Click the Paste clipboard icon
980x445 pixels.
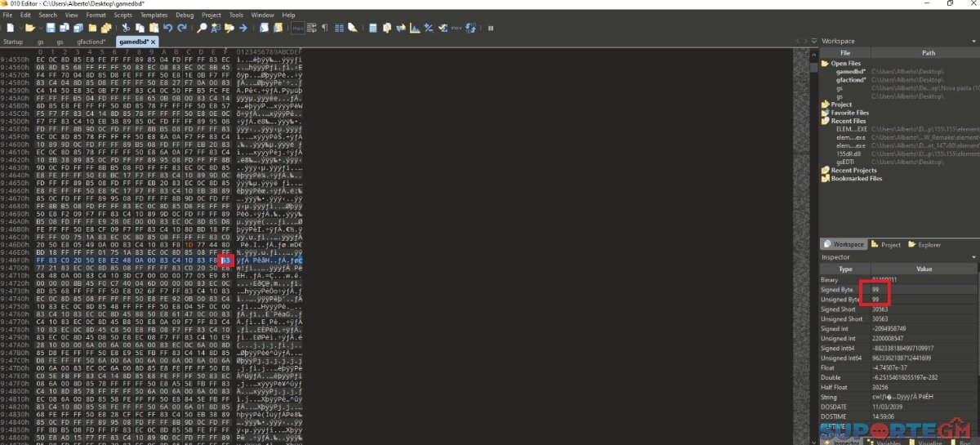(154, 28)
